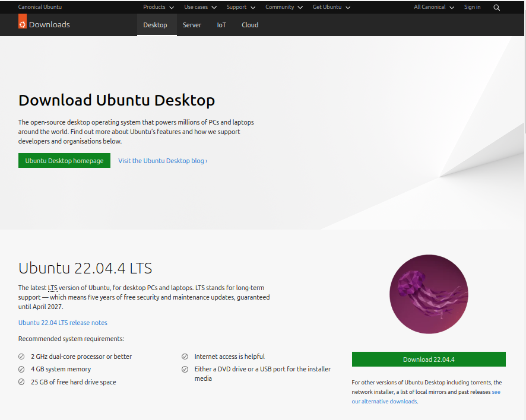The width and height of the screenshot is (526, 420).
Task: Click the 'Internet access is helpful' text
Action: (229, 357)
